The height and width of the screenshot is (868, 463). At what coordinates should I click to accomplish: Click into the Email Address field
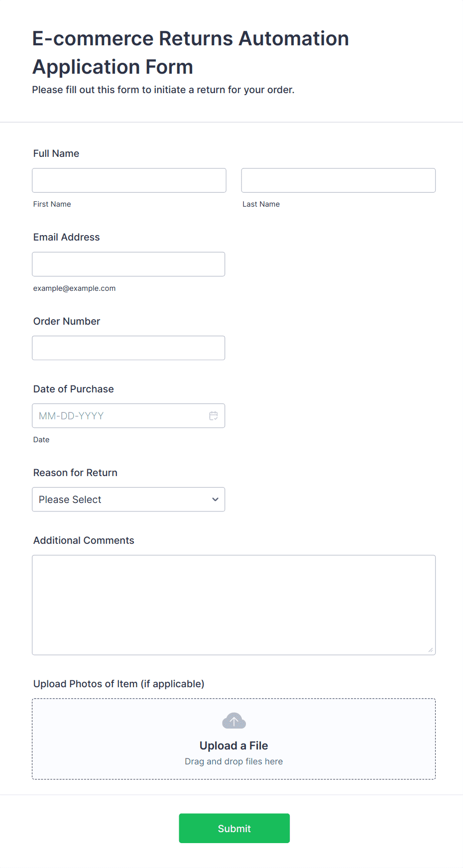click(128, 264)
